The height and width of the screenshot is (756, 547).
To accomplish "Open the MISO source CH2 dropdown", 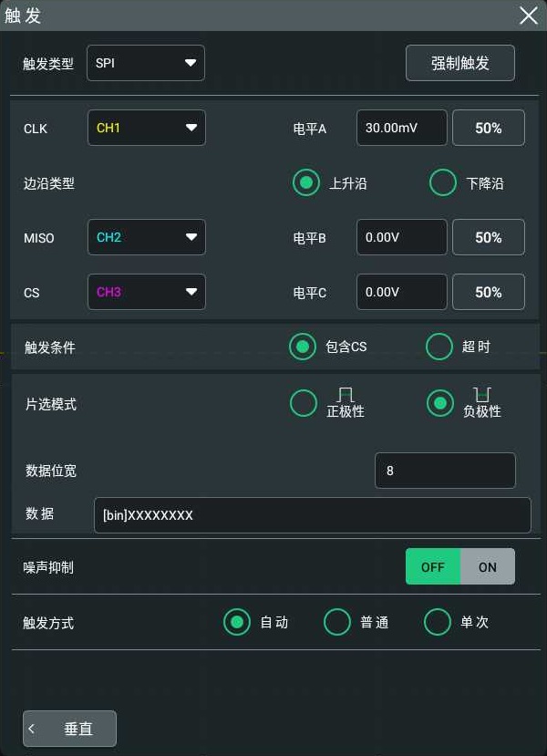I will (147, 237).
